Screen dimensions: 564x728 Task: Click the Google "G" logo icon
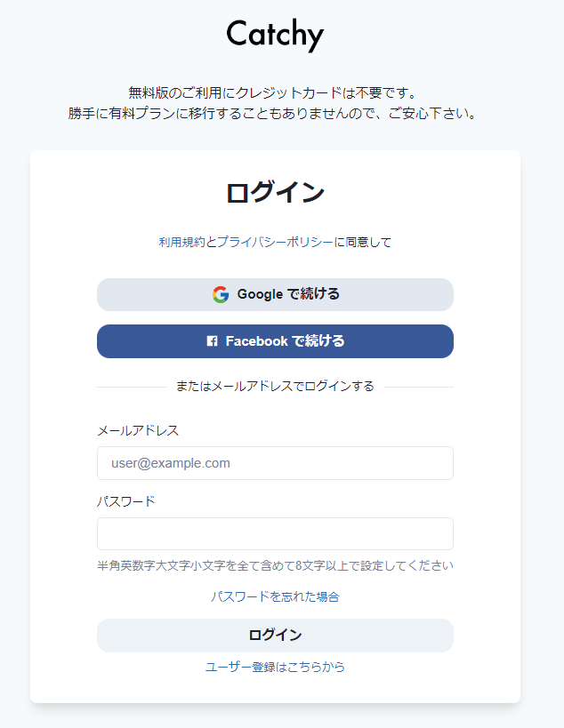click(221, 294)
